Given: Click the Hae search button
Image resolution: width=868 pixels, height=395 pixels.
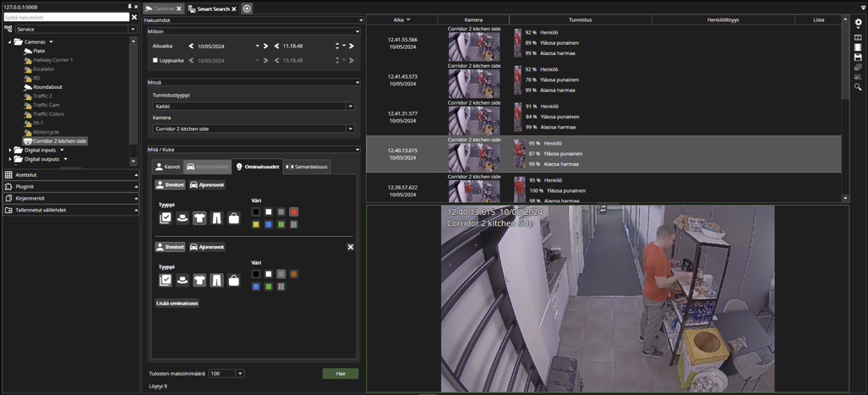Looking at the screenshot, I should tap(341, 373).
